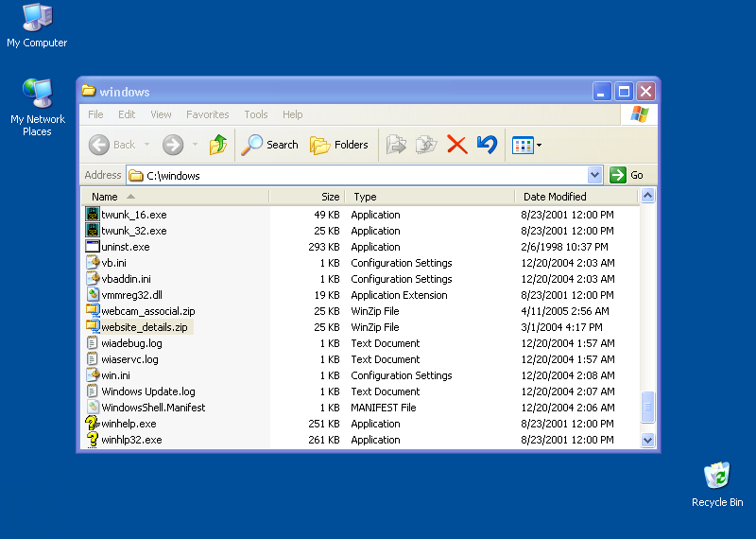Click the scroll down arrow in file list
The image size is (756, 539).
[x=647, y=440]
